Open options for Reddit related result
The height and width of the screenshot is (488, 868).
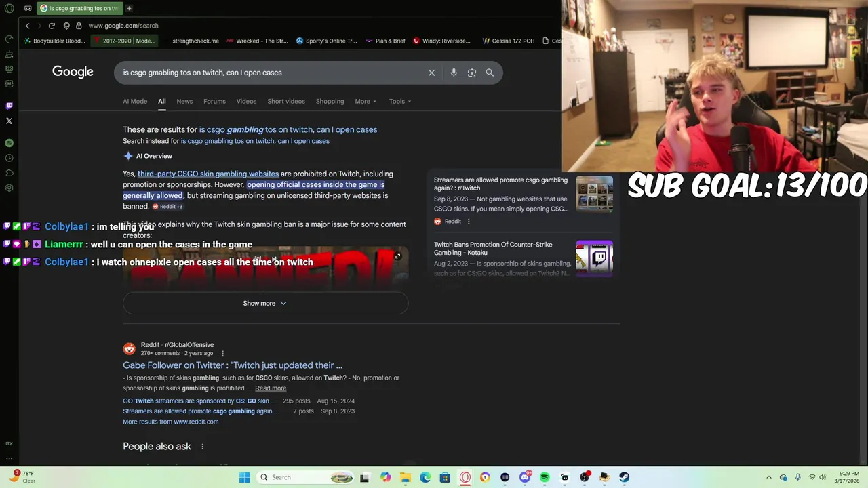click(468, 221)
